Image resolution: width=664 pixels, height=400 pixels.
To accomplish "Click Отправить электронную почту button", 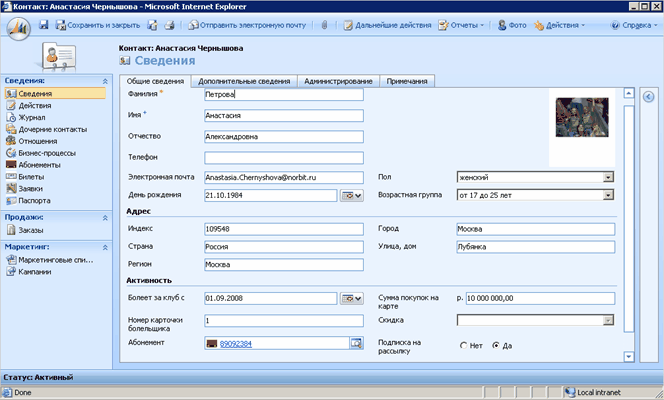I will tap(247, 25).
